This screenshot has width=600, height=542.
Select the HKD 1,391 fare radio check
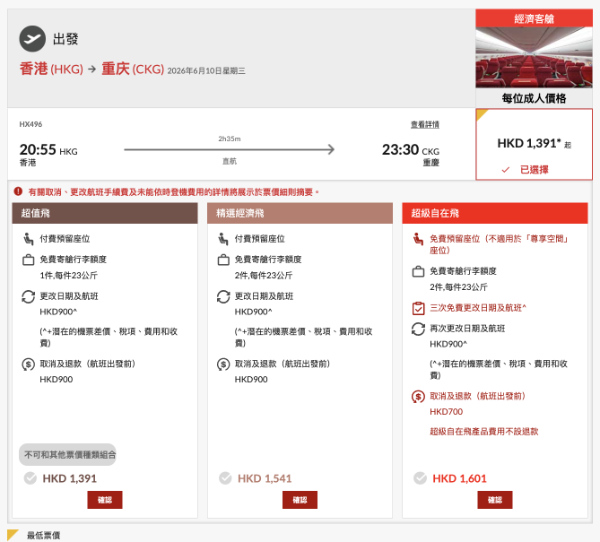click(29, 479)
